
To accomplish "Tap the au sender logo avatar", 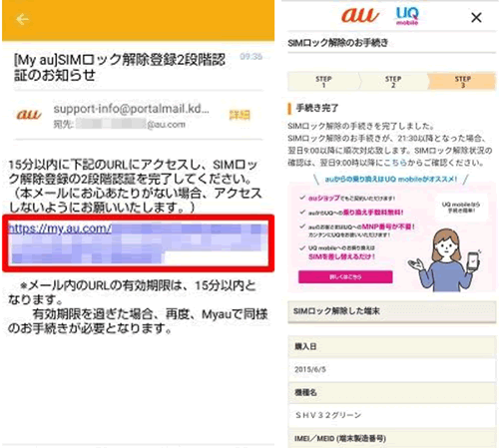I will click(x=29, y=114).
